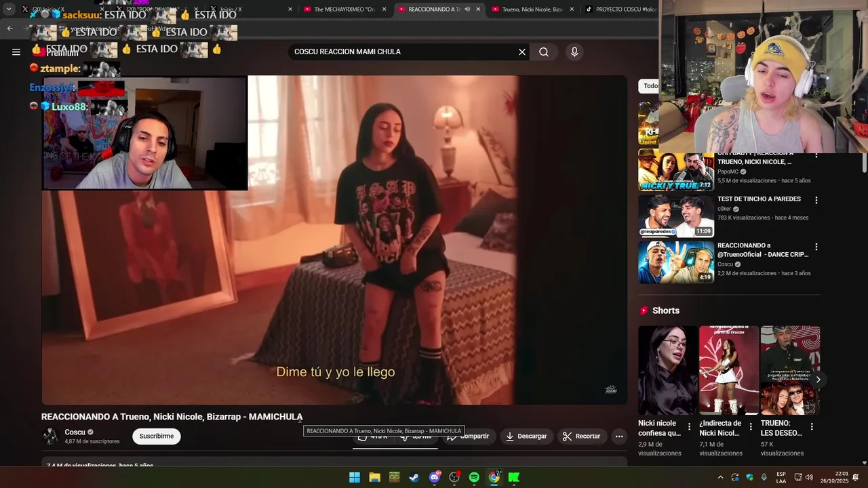Mute the REACCIONANDO tab via its speaker icon

[467, 9]
